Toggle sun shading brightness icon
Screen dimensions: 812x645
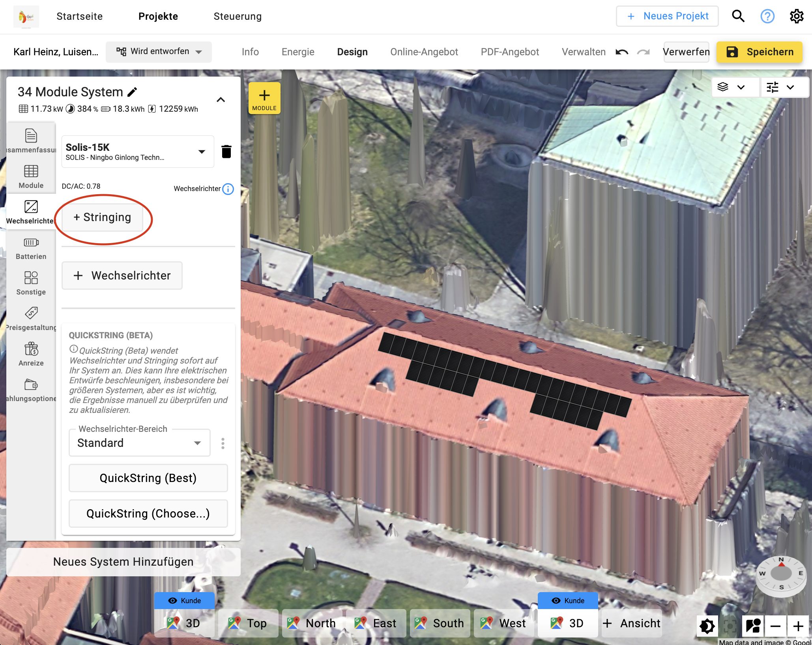(707, 626)
